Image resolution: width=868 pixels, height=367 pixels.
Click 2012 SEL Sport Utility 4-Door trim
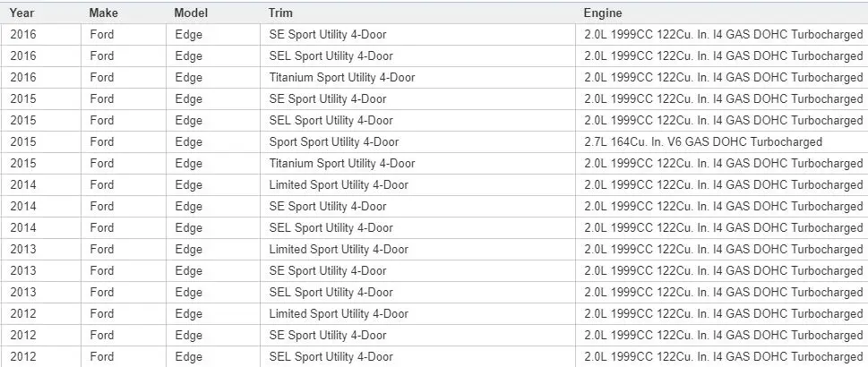(x=331, y=357)
